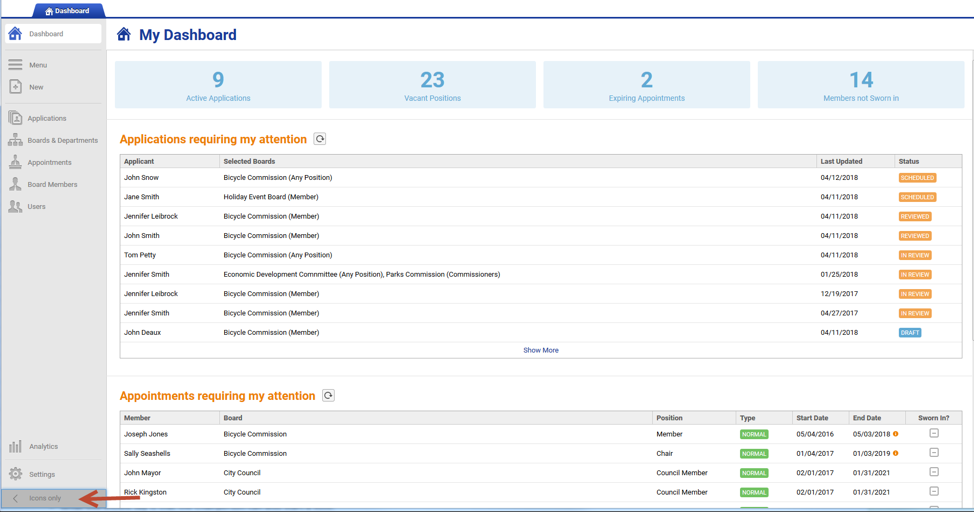Open Users group icon in sidebar
Viewport: 974px width, 512px height.
16,206
